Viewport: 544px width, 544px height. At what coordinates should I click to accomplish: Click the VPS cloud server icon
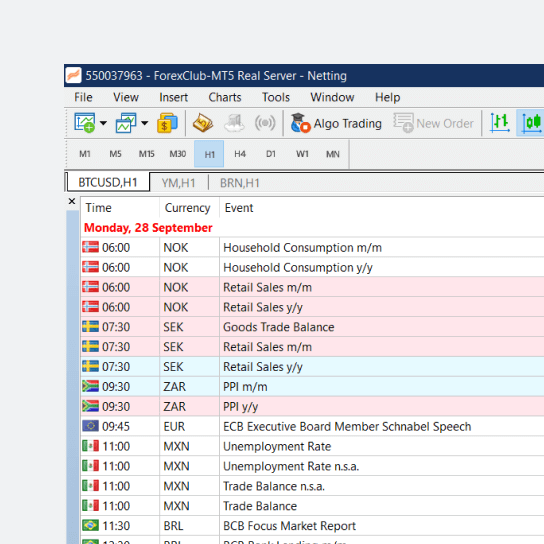point(234,123)
